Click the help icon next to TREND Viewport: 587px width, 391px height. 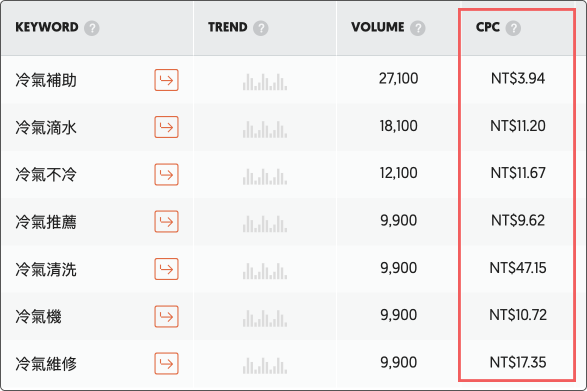(261, 28)
